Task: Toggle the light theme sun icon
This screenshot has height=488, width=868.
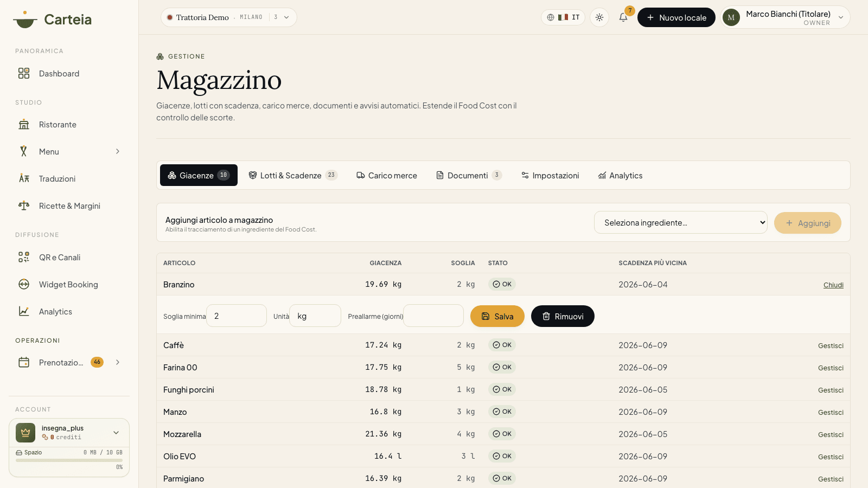Action: pyautogui.click(x=599, y=17)
